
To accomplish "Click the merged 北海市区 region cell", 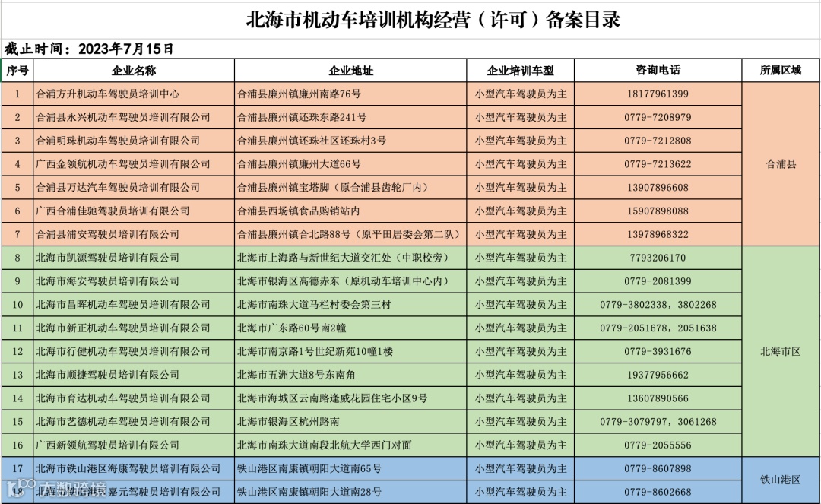I will (x=781, y=352).
